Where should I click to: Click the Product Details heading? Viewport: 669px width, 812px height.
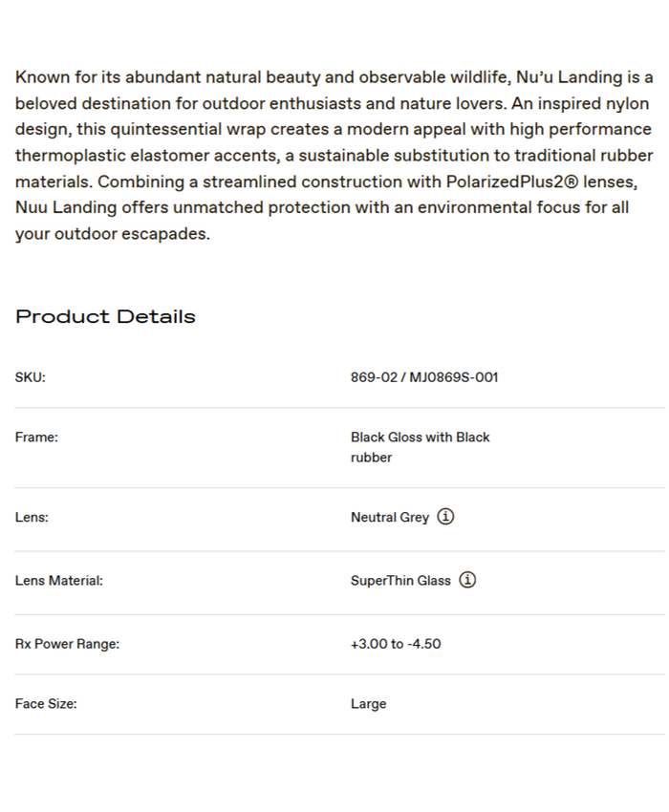pos(105,317)
